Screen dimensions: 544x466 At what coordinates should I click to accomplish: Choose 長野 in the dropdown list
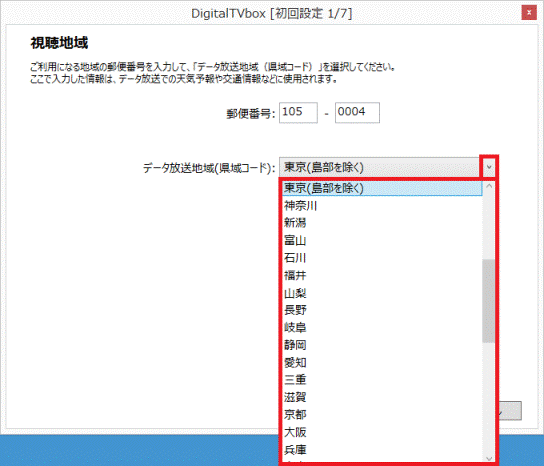pos(382,310)
